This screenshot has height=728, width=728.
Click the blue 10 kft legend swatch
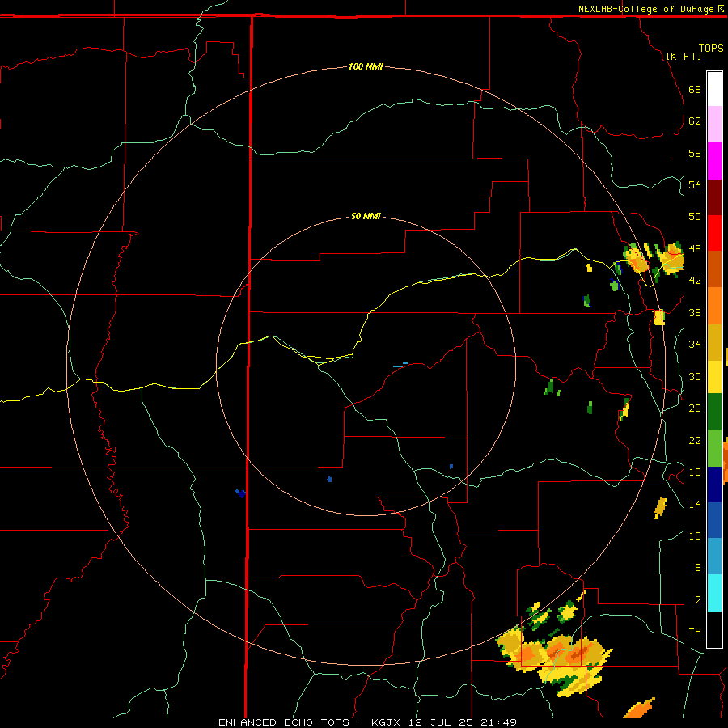coord(714,520)
